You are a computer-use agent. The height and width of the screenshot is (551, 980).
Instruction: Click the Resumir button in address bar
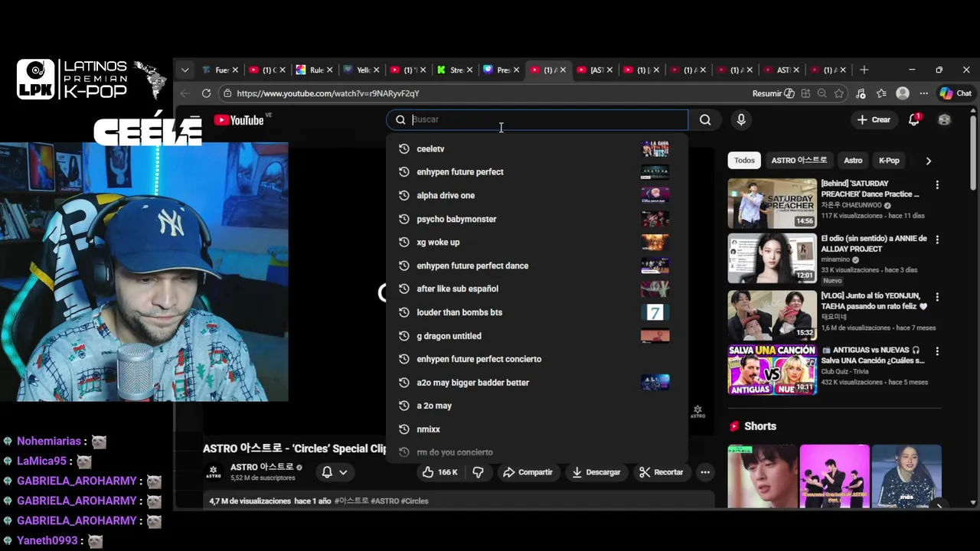tap(773, 93)
